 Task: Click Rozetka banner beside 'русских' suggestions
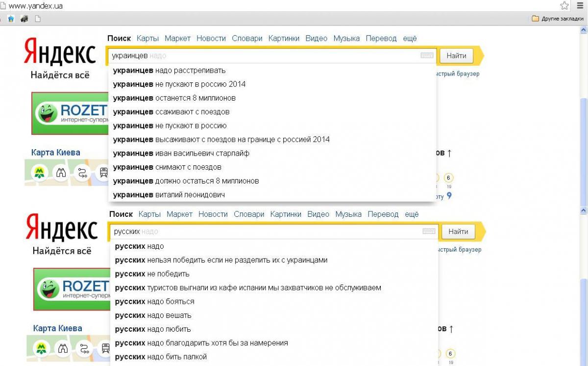coord(72,289)
